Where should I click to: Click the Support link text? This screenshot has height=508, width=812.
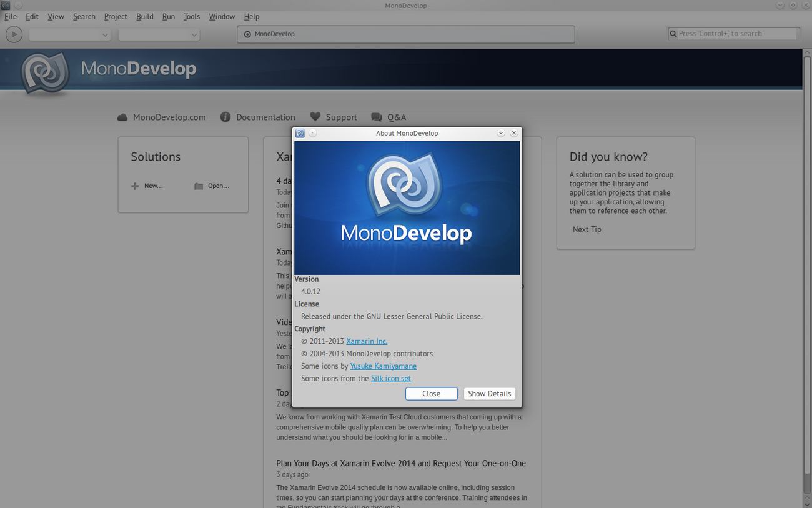coord(342,117)
